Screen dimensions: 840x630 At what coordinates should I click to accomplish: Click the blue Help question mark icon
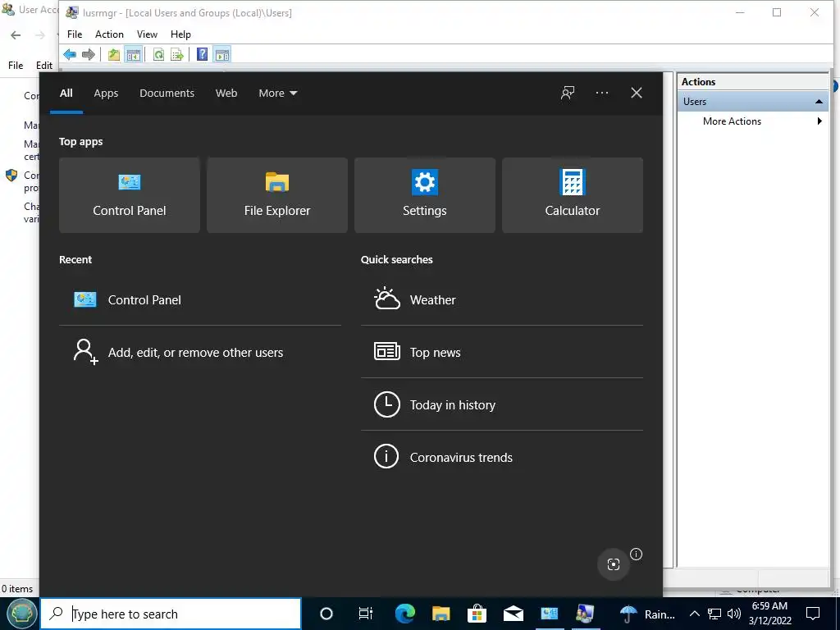tap(202, 54)
